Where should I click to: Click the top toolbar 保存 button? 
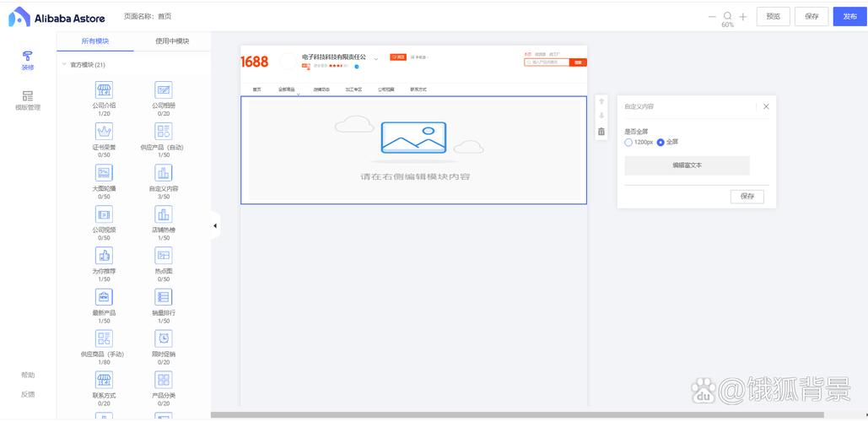pos(811,17)
